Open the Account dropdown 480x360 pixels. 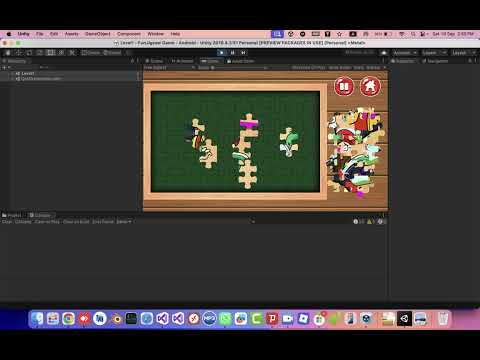point(405,53)
